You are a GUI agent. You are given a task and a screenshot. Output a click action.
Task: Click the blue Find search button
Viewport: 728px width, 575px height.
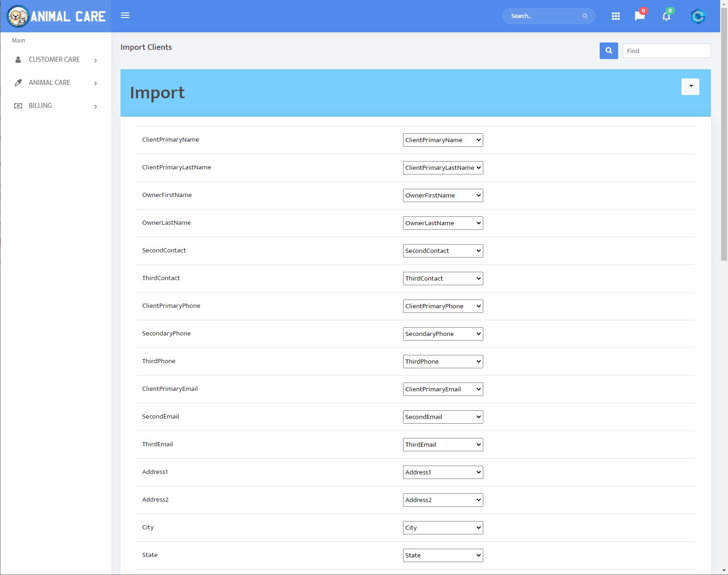coord(608,51)
